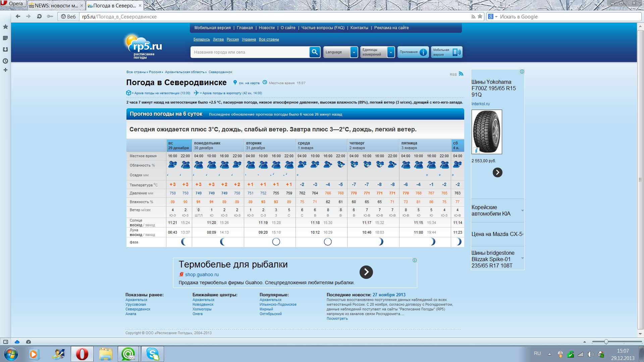Open the "Архангельская область" breadcrumb link

[184, 72]
